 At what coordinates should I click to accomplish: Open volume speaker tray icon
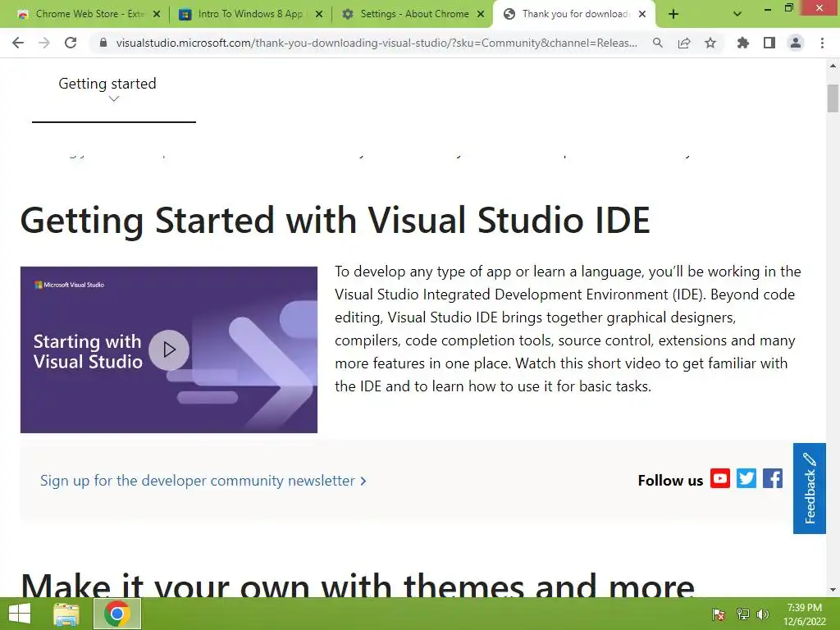[x=763, y=614]
